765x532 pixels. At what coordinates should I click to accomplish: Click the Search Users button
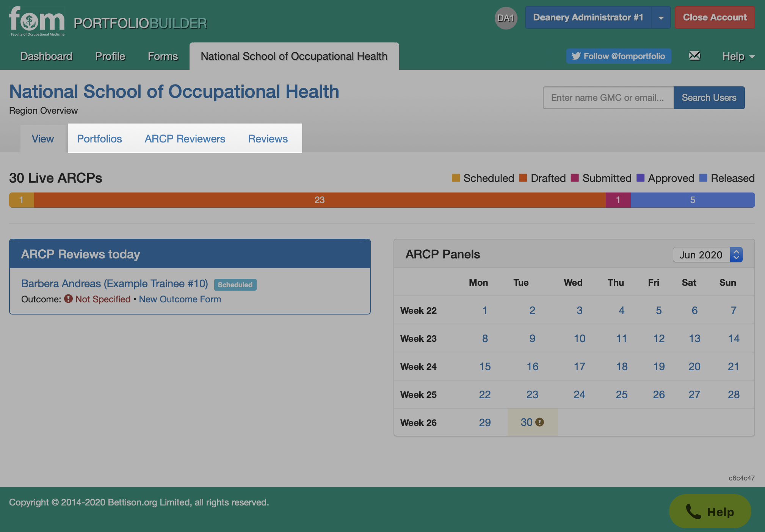coord(709,98)
